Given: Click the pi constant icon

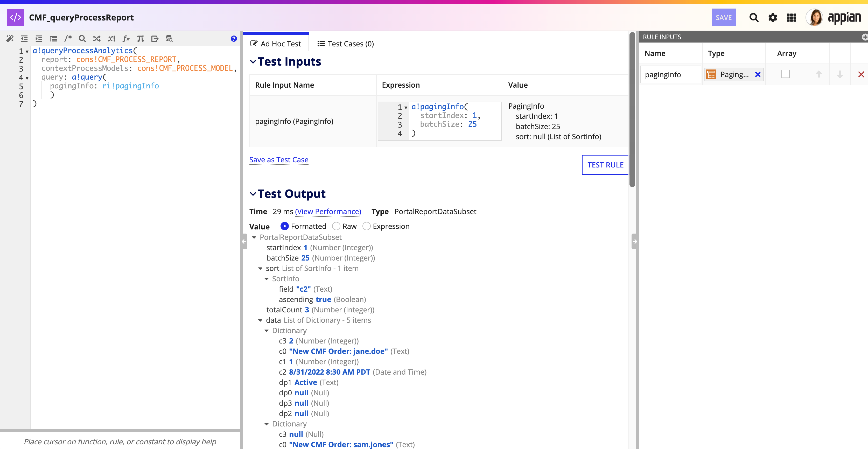Looking at the screenshot, I should 141,39.
